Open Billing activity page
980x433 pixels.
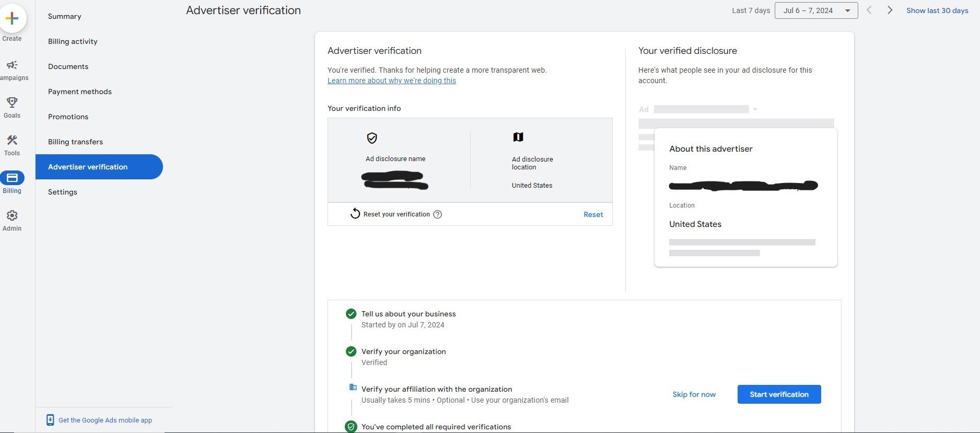coord(73,41)
